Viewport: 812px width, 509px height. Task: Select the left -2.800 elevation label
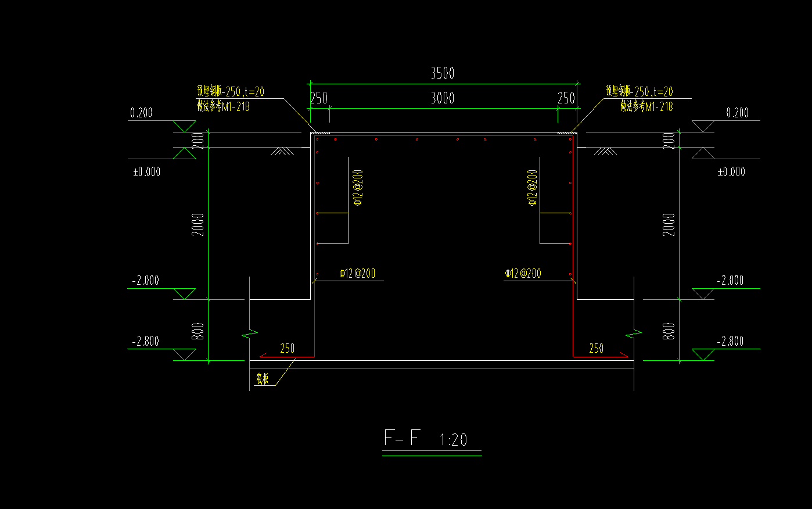point(146,341)
